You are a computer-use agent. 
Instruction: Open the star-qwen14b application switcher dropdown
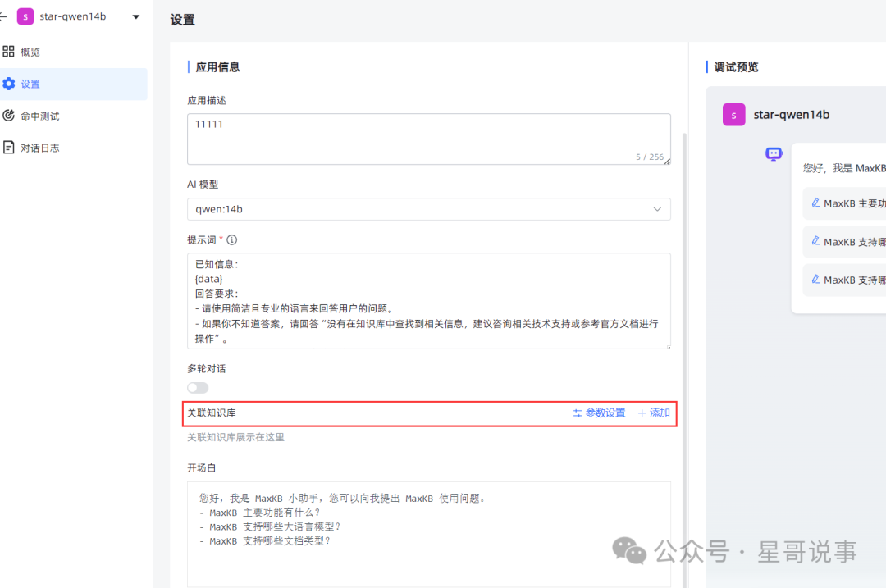tap(135, 17)
